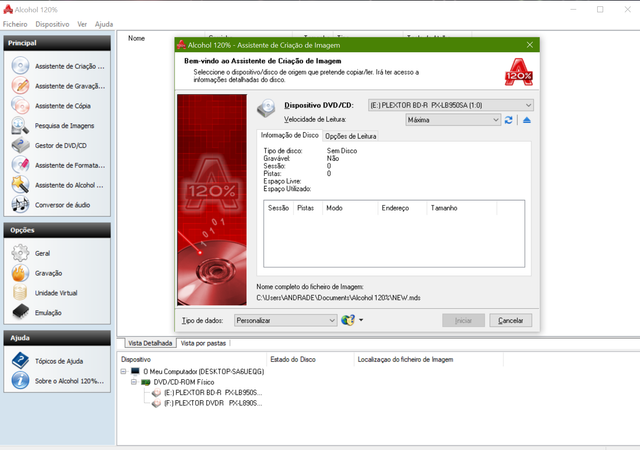Eject disc using blue eject icon

527,120
